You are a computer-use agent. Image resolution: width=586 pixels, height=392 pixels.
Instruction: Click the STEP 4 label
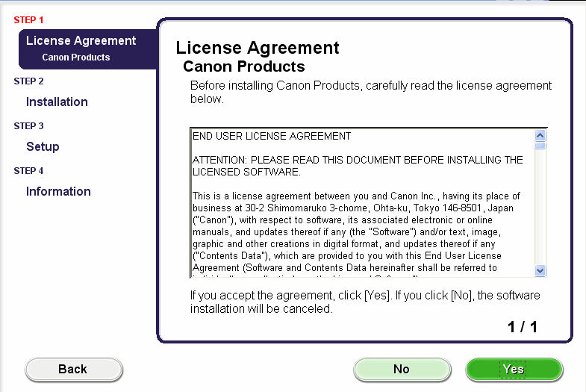tap(28, 171)
